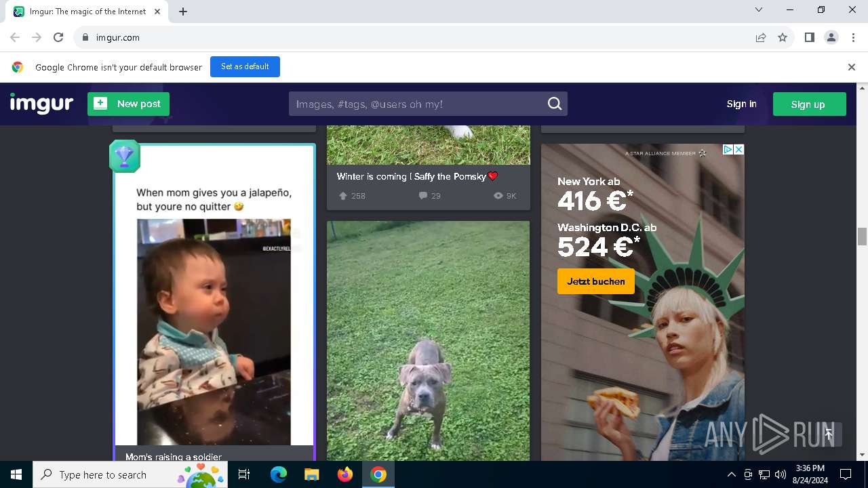The image size is (868, 488).
Task: Open the clock showing 3:36 PM
Action: pos(810,474)
